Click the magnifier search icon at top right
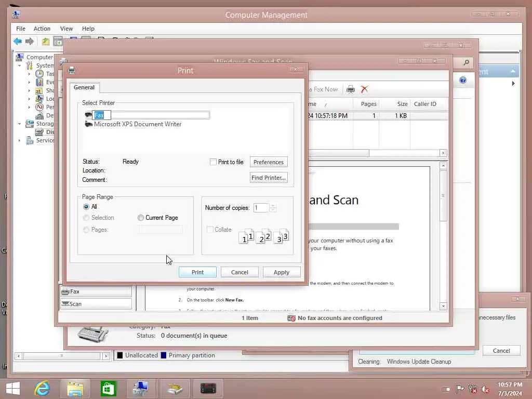 [467, 62]
